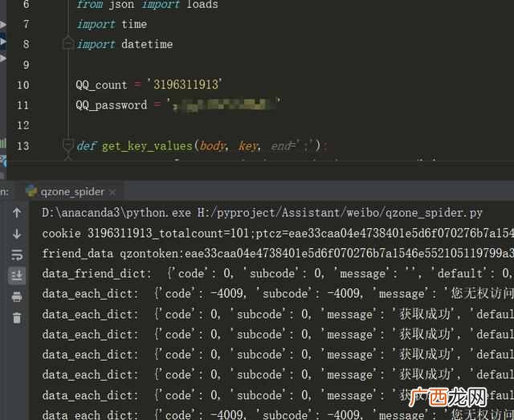Click the blurred QQ_password value

(x=225, y=104)
